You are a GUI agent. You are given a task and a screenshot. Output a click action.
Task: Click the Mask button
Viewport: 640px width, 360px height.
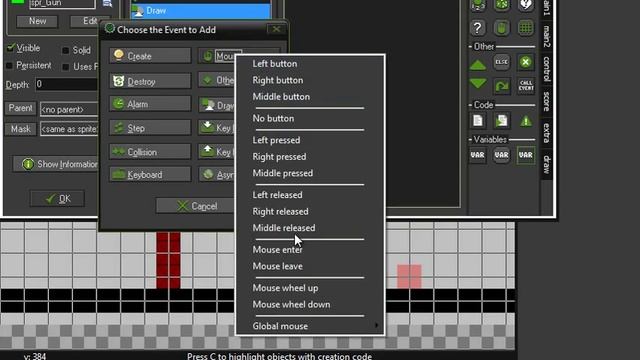pyautogui.click(x=20, y=129)
